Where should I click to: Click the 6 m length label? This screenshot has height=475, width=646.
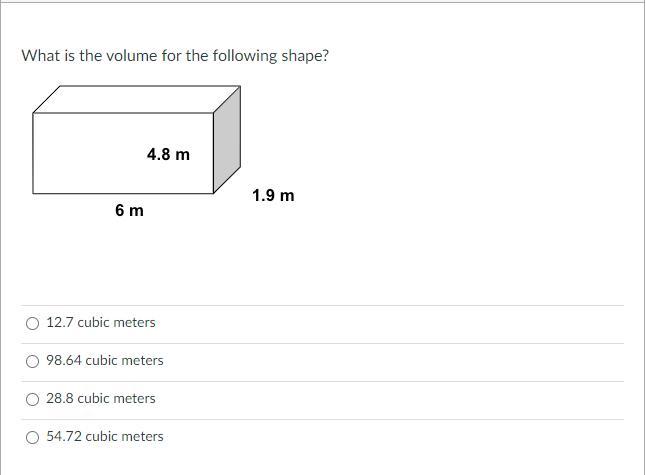(129, 210)
